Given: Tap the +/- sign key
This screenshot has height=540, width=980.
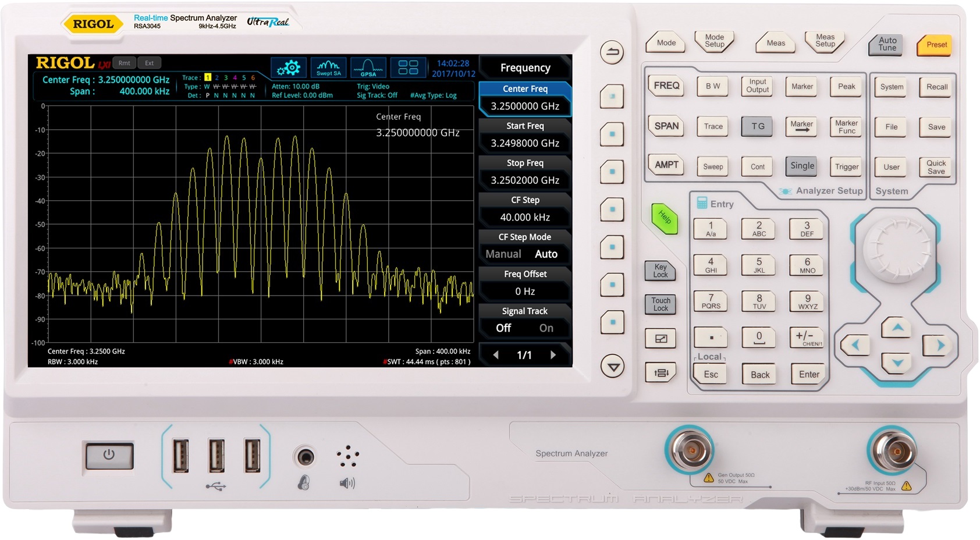Looking at the screenshot, I should click(x=806, y=337).
